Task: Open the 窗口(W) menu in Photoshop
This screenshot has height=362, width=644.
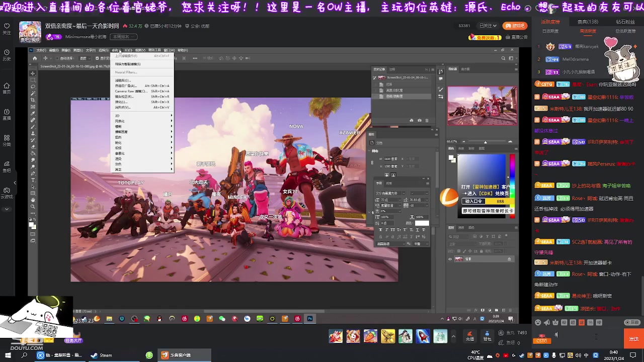Action: 169,50
